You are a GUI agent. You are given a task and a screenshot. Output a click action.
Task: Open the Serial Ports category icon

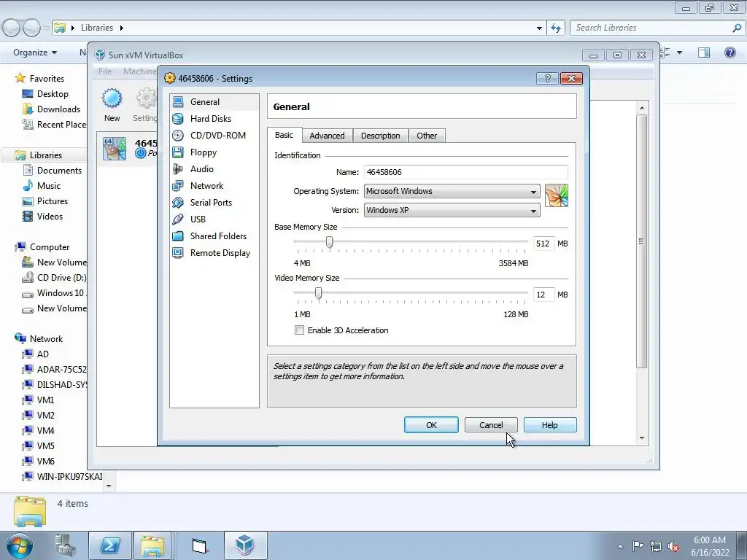(178, 203)
